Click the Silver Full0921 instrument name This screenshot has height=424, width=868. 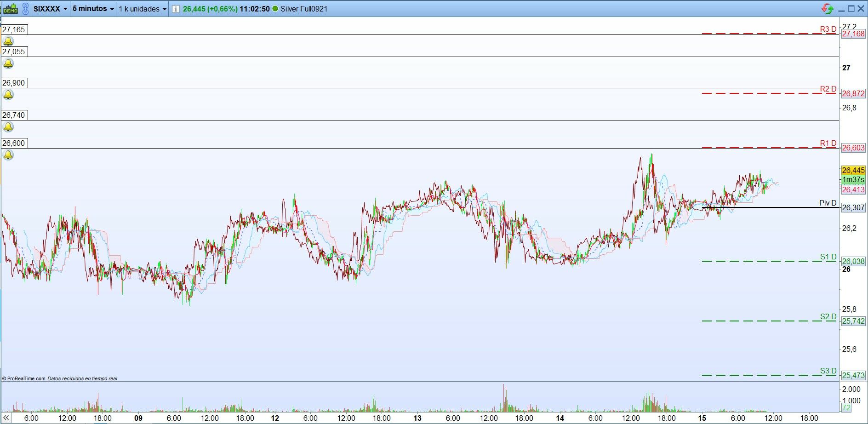[304, 9]
